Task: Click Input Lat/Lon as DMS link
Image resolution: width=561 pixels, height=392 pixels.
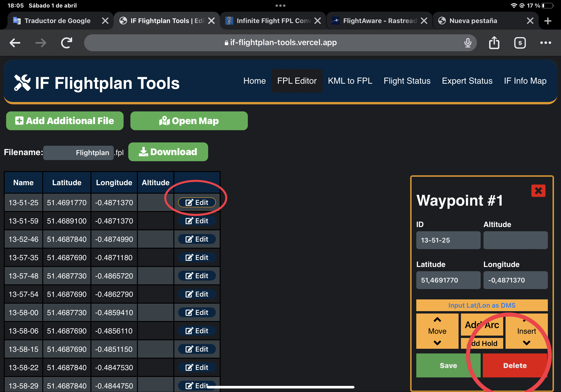Action: [x=482, y=305]
